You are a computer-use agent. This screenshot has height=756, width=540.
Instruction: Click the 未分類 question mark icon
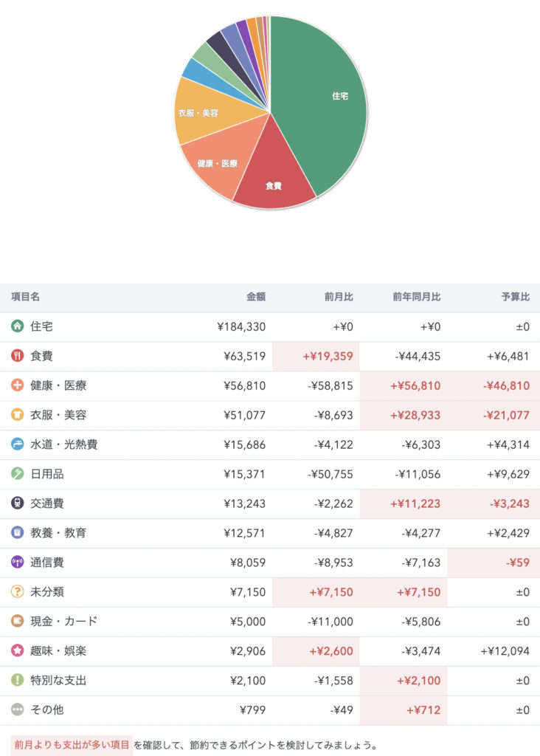(17, 592)
